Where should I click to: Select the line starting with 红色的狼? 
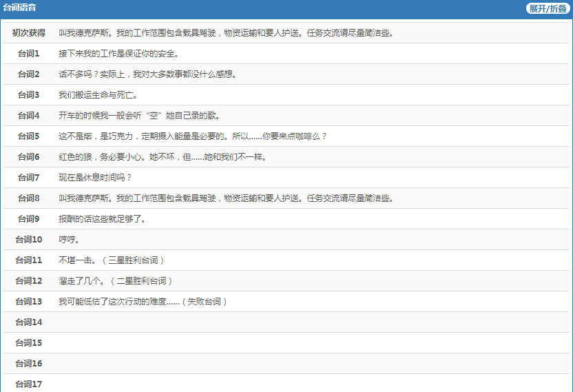(x=162, y=157)
